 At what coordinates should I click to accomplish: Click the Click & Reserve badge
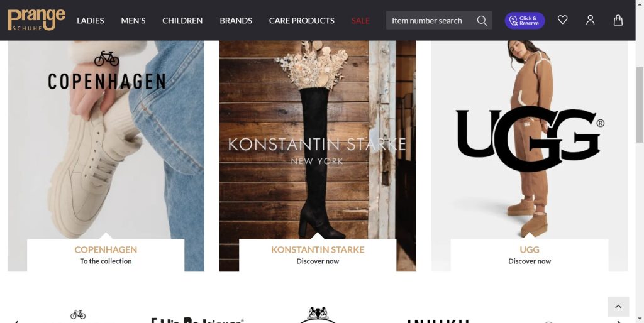coord(525,21)
